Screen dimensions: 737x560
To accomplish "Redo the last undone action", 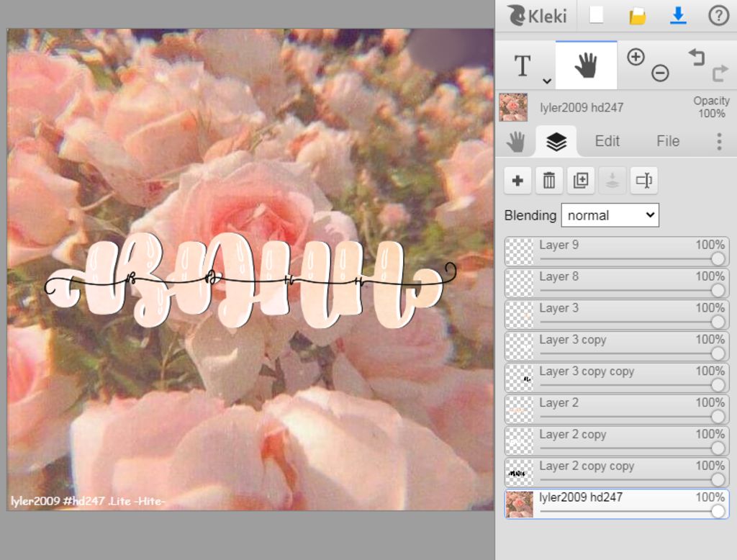I will 720,73.
